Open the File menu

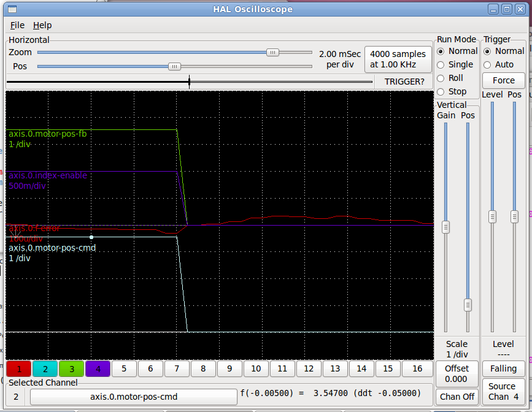(x=17, y=25)
